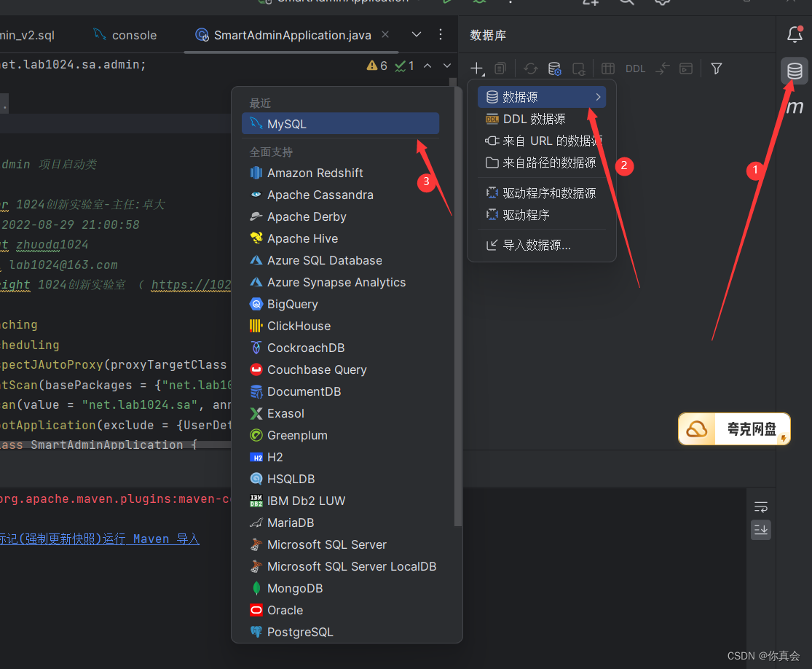Open 驱动程序和数据源 settings

click(x=542, y=193)
